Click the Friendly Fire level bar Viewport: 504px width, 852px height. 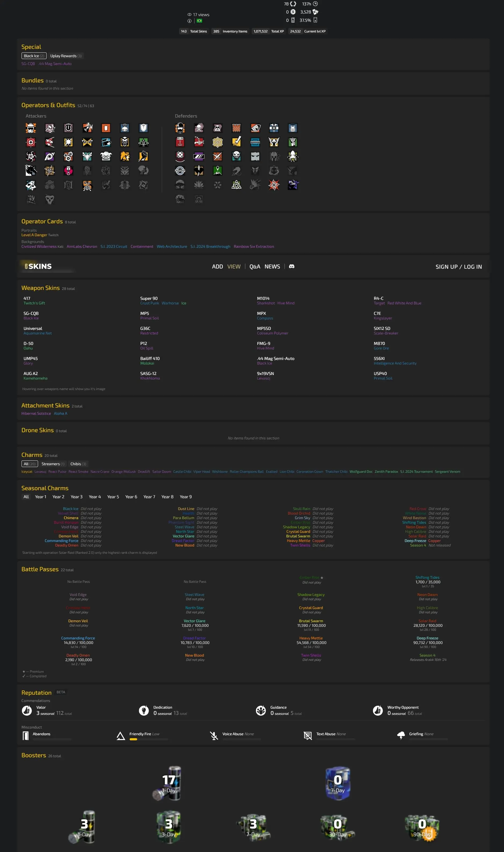click(x=148, y=739)
